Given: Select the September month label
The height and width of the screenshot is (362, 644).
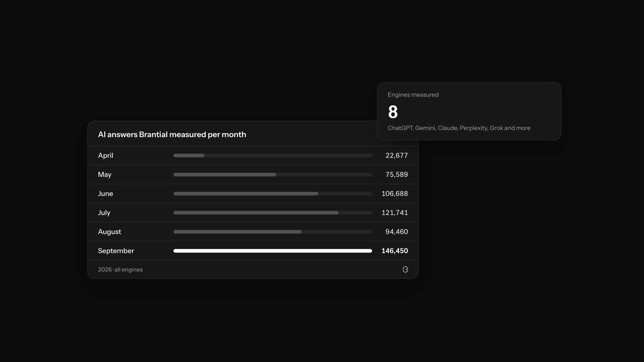Looking at the screenshot, I should click(116, 251).
